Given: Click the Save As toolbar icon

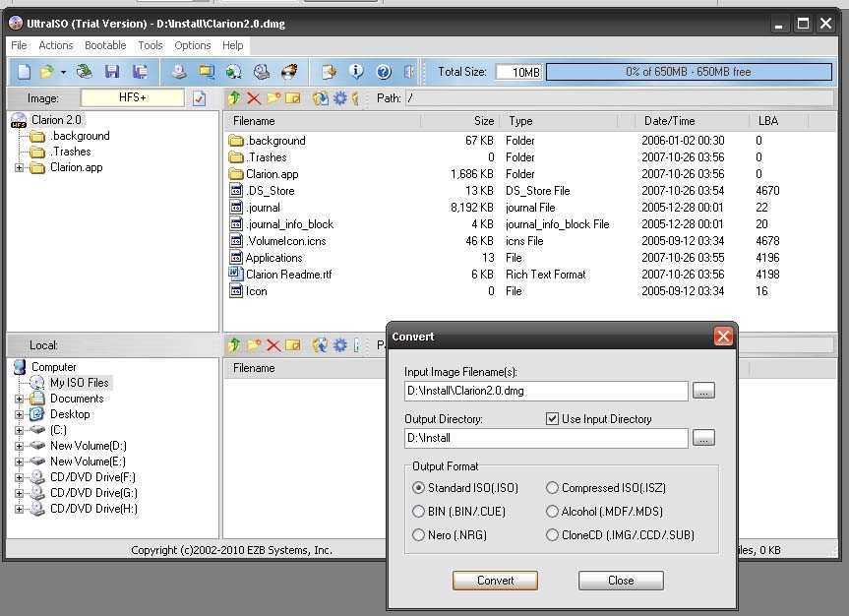Looking at the screenshot, I should [141, 72].
